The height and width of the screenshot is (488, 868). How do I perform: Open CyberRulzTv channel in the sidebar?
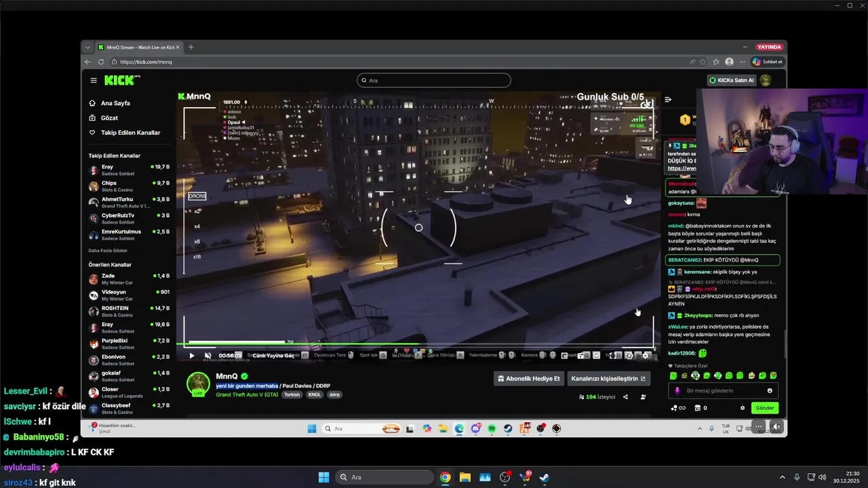click(129, 218)
